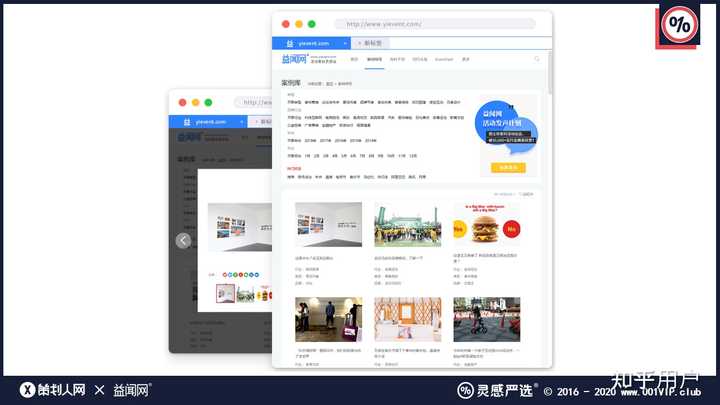The width and height of the screenshot is (720, 405).
Task: Maximize the front window with green button
Action: 312,24
